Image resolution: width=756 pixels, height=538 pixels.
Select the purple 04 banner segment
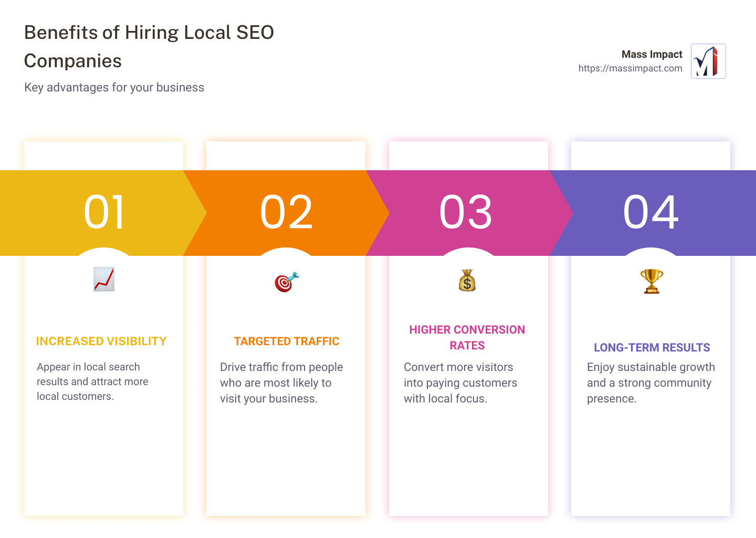click(x=651, y=212)
